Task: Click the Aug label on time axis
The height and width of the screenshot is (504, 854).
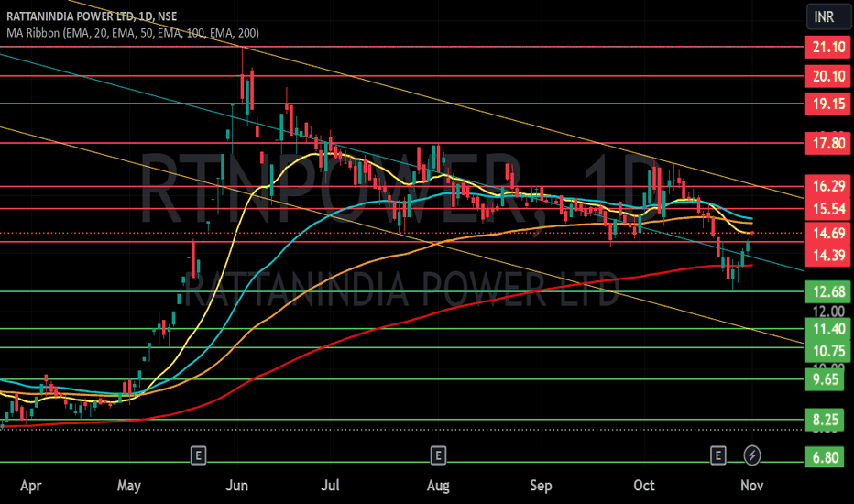Action: click(438, 486)
